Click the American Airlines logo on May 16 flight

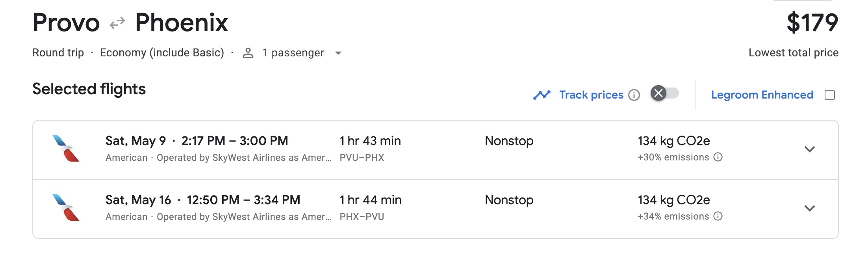coord(66,208)
